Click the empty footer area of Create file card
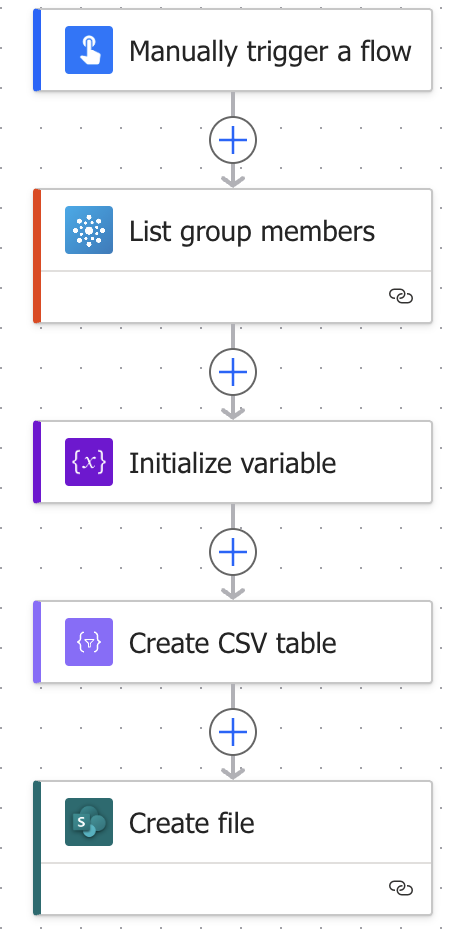 tap(213, 888)
